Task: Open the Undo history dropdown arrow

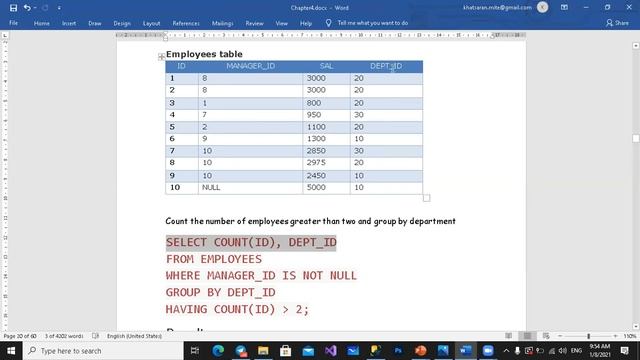Action: [x=35, y=8]
